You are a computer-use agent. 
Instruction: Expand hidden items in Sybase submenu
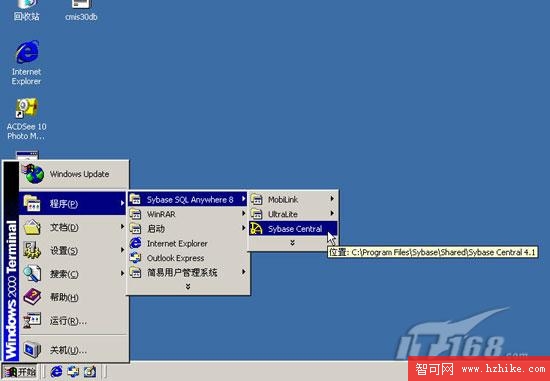click(x=293, y=243)
